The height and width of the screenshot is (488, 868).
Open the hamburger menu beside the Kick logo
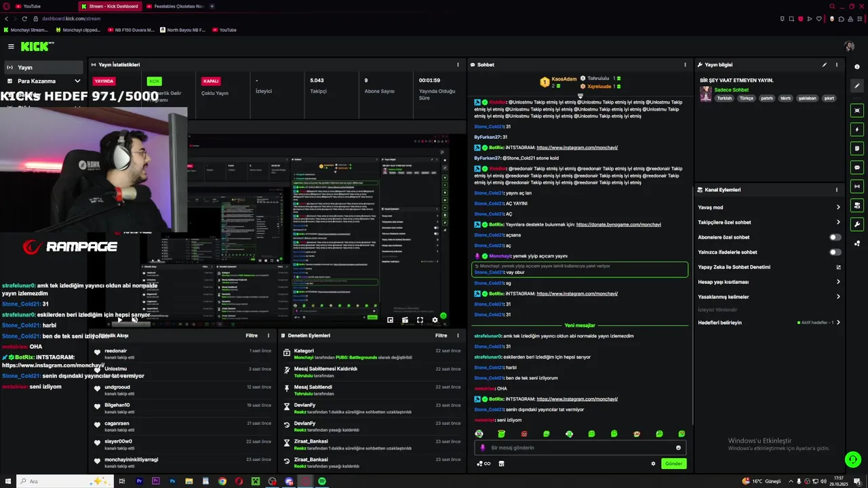pyautogui.click(x=11, y=46)
